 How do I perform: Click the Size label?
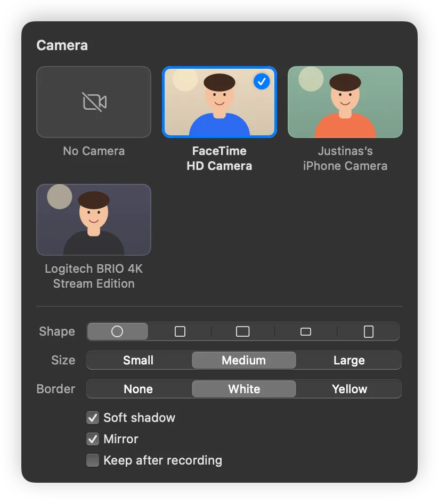click(63, 360)
